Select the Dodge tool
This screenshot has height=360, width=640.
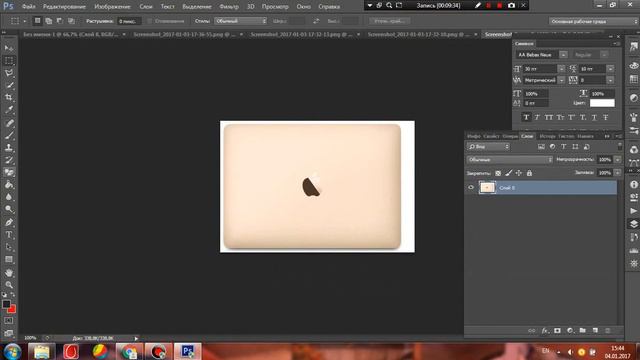pos(9,209)
